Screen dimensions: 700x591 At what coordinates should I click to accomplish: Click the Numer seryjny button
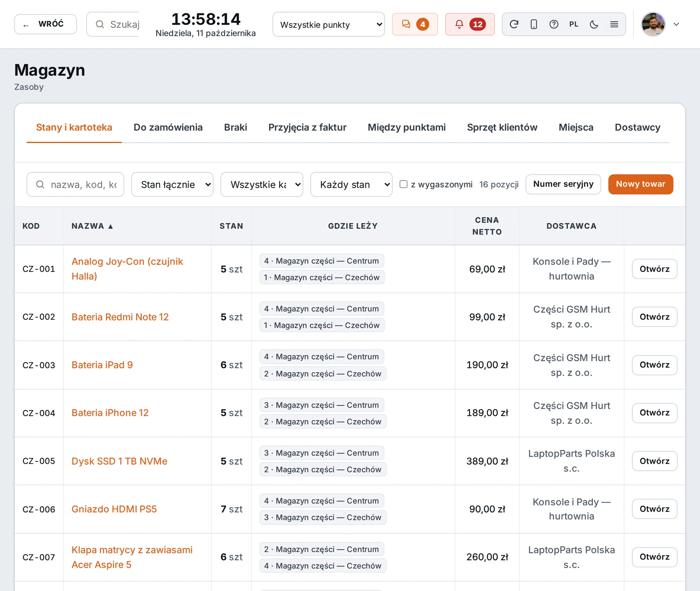[563, 184]
